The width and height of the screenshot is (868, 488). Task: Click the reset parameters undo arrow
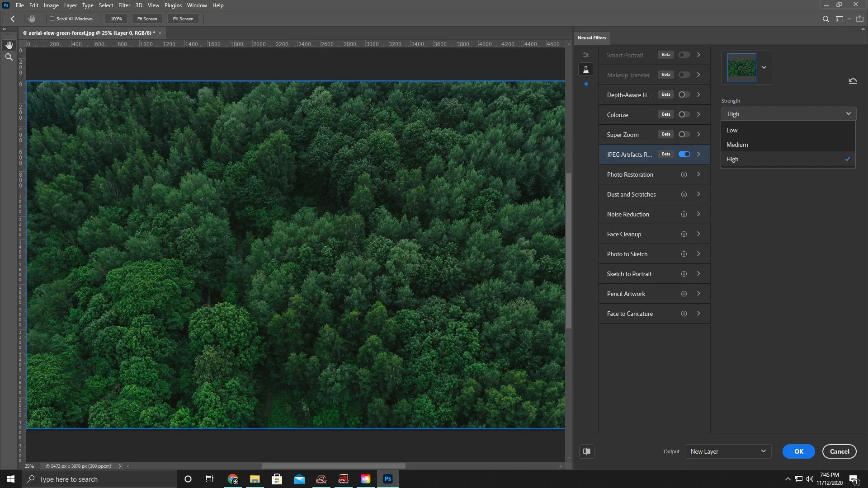(x=853, y=81)
